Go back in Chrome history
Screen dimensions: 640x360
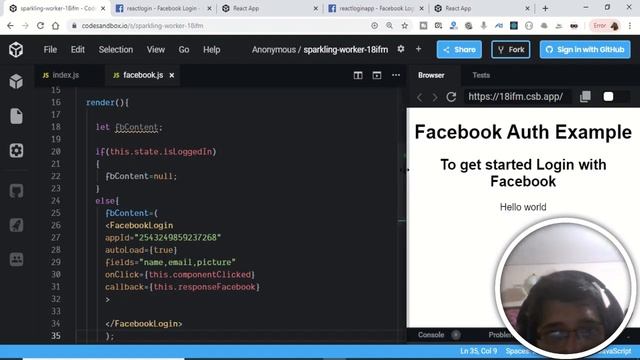click(x=10, y=26)
